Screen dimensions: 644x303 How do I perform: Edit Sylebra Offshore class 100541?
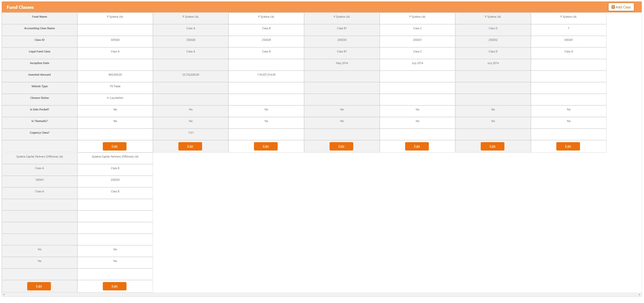pyautogui.click(x=39, y=286)
